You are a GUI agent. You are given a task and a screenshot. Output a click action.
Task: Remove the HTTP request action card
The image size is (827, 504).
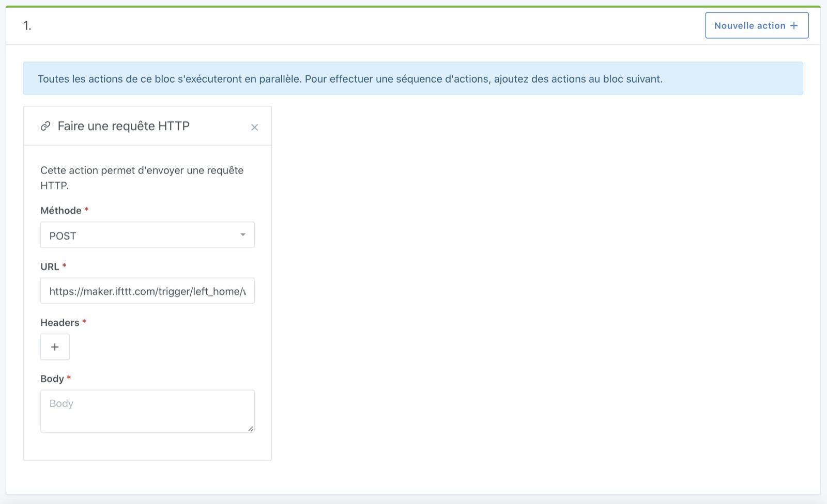[x=254, y=128]
